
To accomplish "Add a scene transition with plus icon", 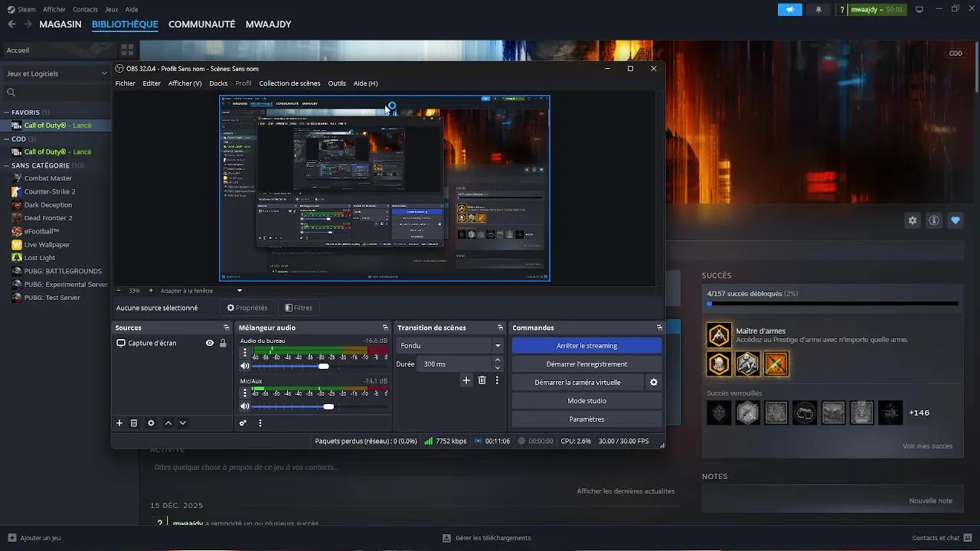I will (466, 380).
